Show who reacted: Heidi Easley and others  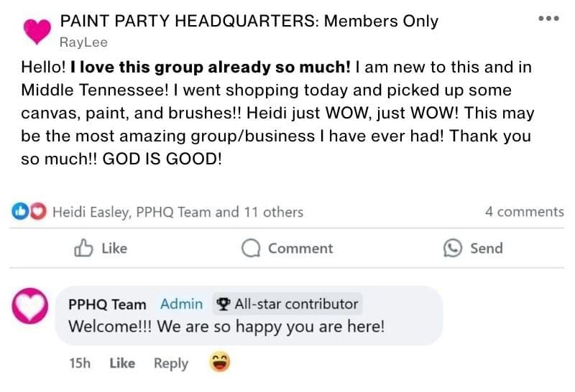pos(178,212)
